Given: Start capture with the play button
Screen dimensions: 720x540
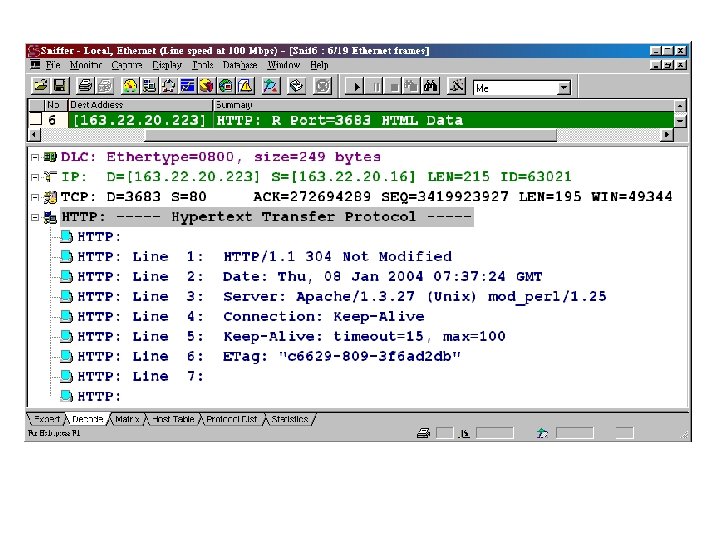Looking at the screenshot, I should [356, 86].
